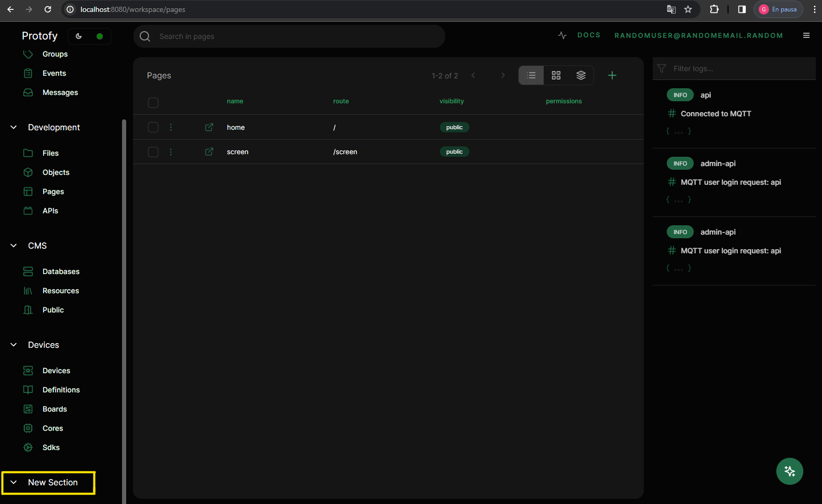Open the DOCS link
The image size is (822, 504).
click(x=589, y=35)
